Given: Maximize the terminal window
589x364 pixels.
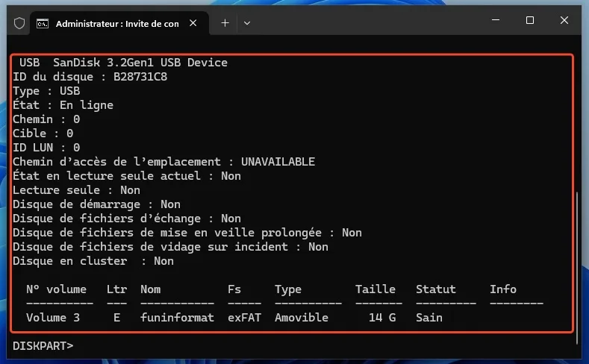Looking at the screenshot, I should pos(529,20).
